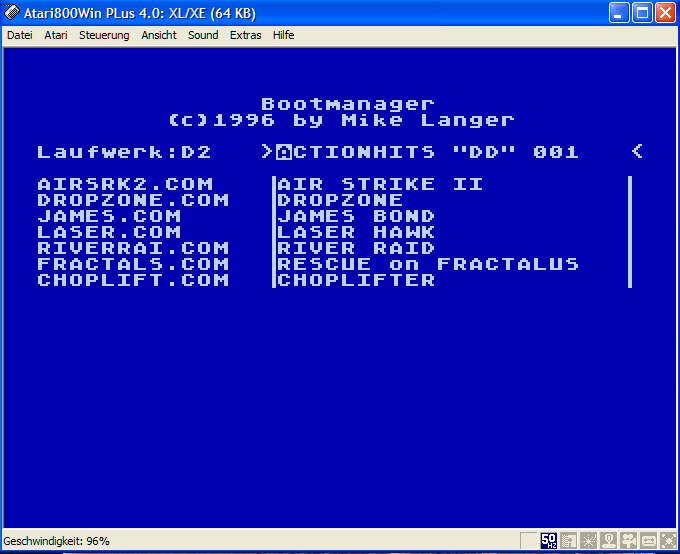The width and height of the screenshot is (680, 554).
Task: Click the (c)1996 by Mike Langer line
Action: click(x=341, y=120)
